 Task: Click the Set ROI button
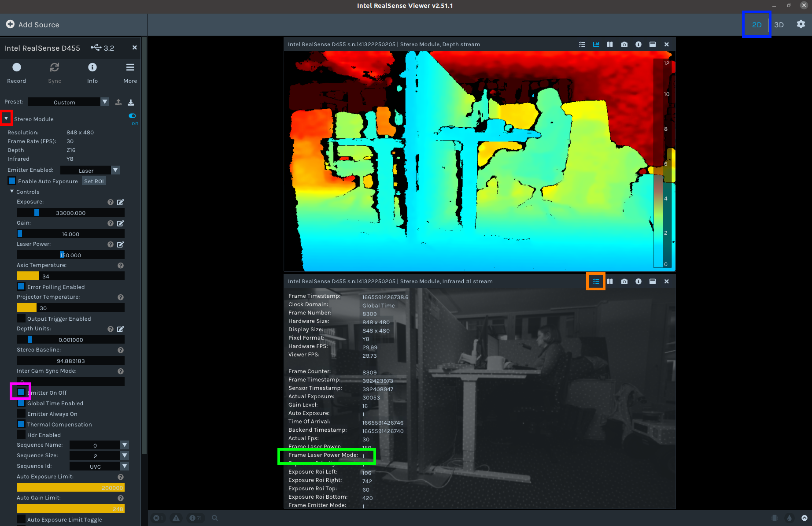(94, 181)
